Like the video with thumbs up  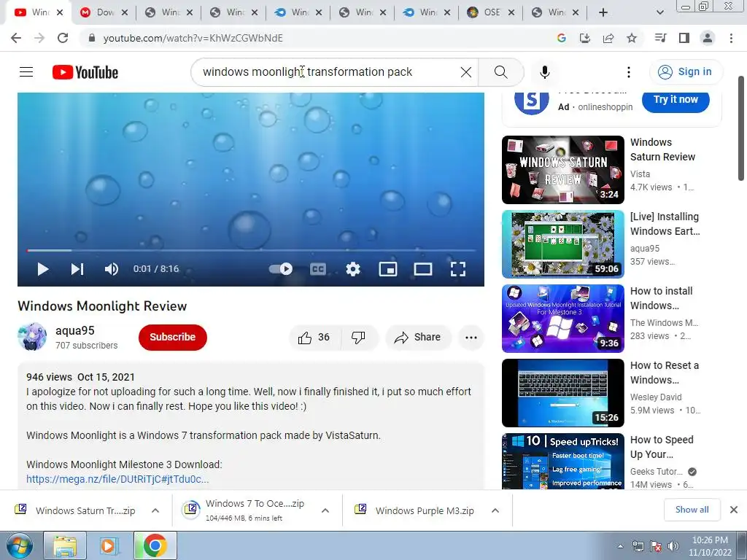pyautogui.click(x=314, y=337)
